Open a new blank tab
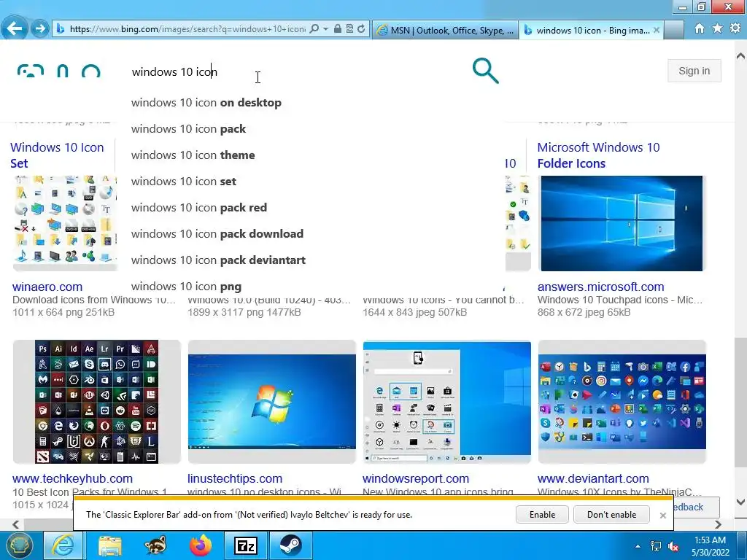Screen dimensions: 747x560 coord(674,30)
